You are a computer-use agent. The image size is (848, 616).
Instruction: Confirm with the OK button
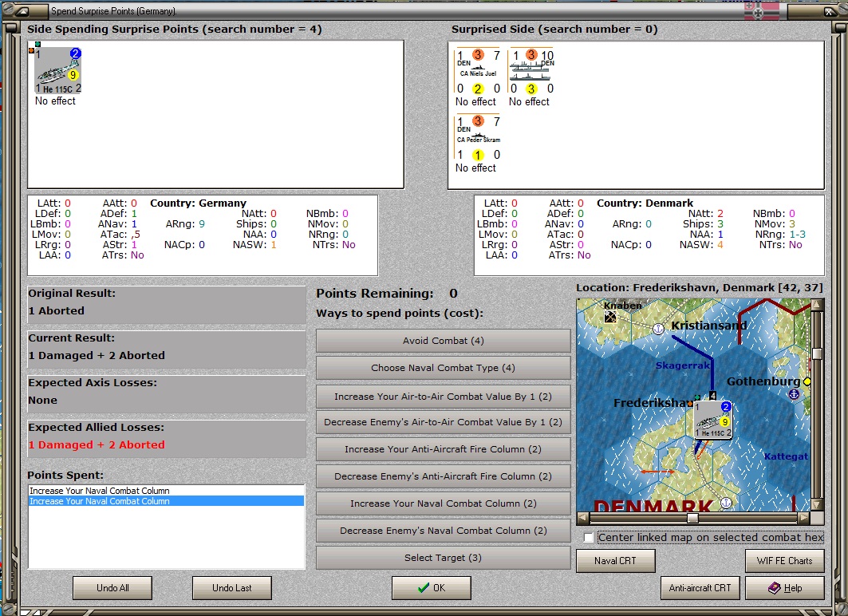pos(431,588)
